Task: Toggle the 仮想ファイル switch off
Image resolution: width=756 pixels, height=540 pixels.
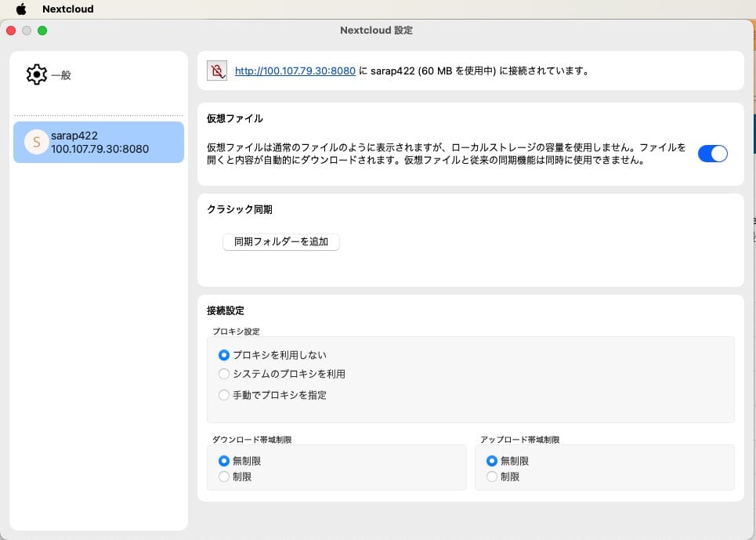Action: pos(713,154)
